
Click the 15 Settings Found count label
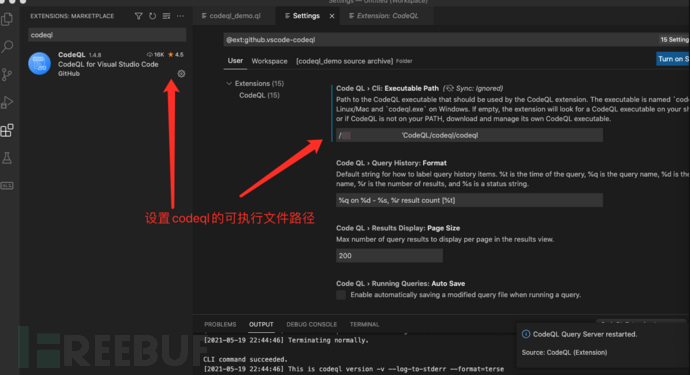(674, 40)
